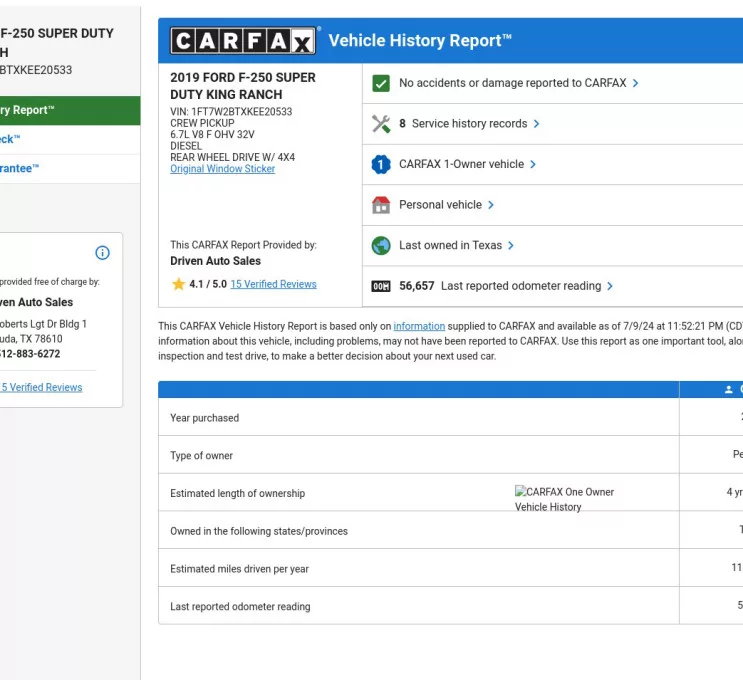Click 'Estimated length of ownership' row label

pyautogui.click(x=237, y=493)
